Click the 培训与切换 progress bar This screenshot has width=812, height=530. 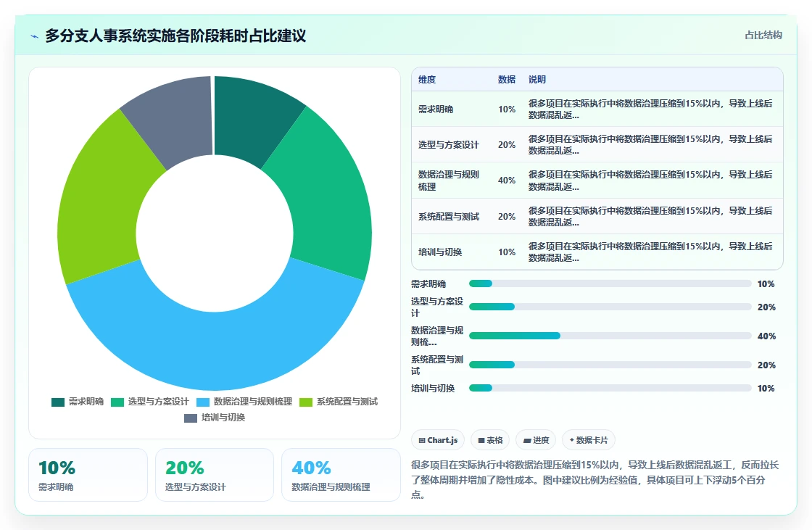[610, 389]
